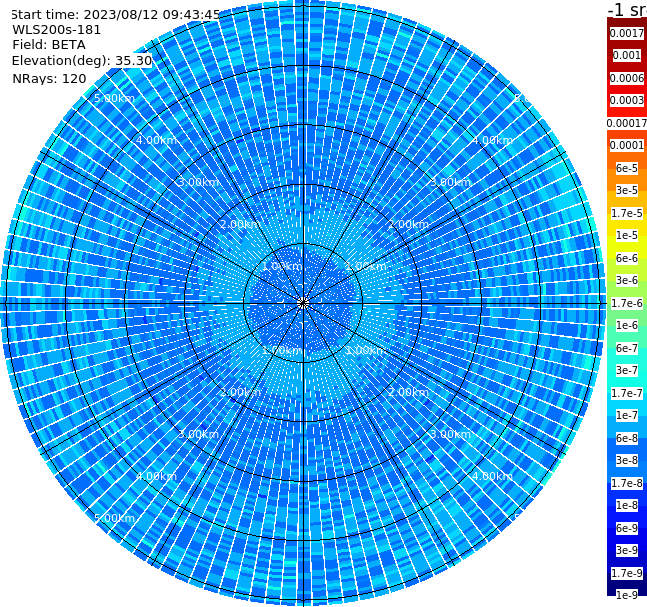Click the '4.00km' ring label in upper-right quadrant
This screenshot has height=607, width=647.
[x=492, y=140]
